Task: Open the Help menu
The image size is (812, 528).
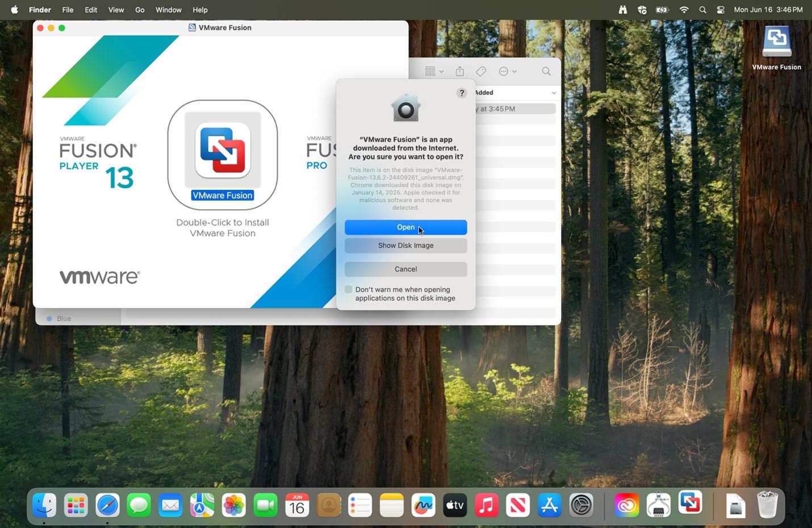Action: 200,10
